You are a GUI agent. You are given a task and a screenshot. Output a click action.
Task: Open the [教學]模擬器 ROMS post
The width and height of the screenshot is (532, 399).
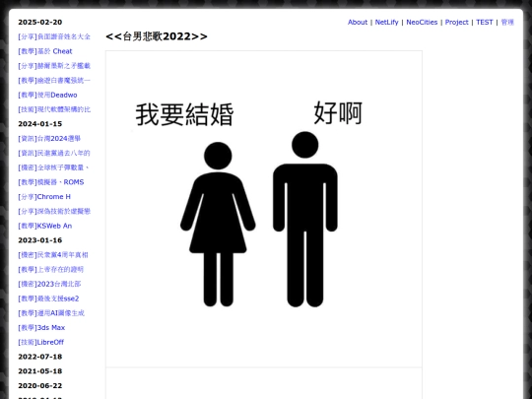(51, 182)
